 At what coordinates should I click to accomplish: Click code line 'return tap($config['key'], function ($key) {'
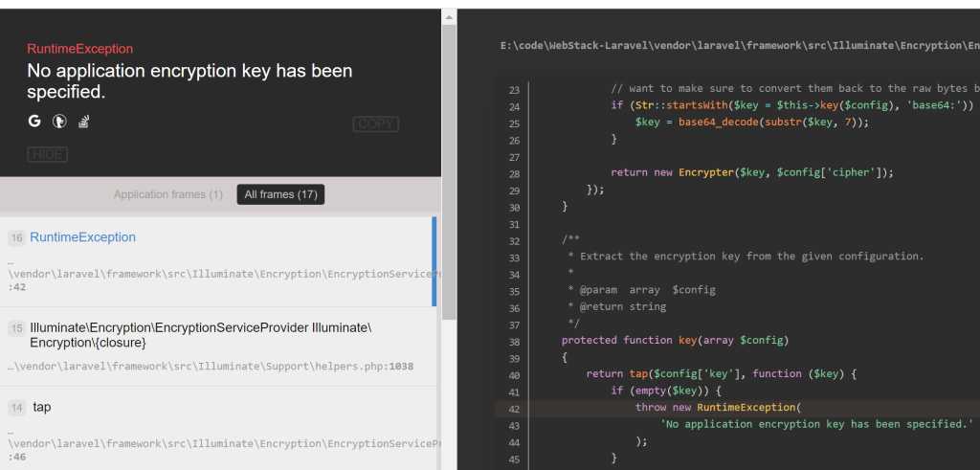pos(722,373)
